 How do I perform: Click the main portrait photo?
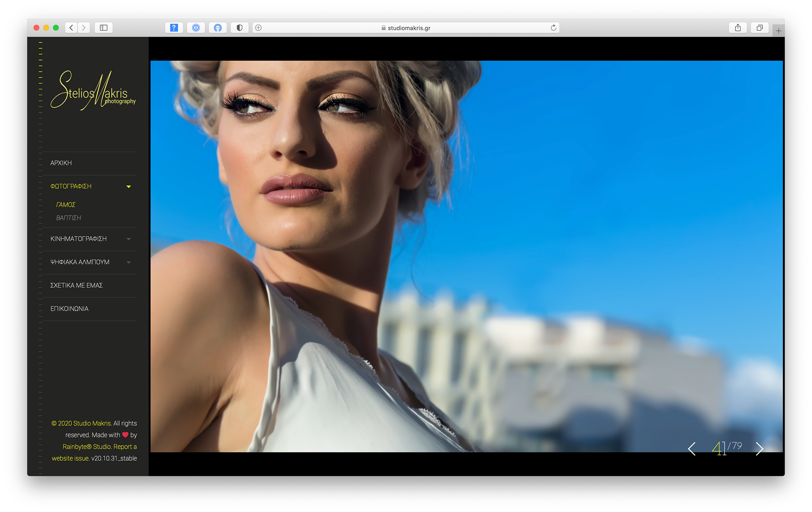coord(466,256)
